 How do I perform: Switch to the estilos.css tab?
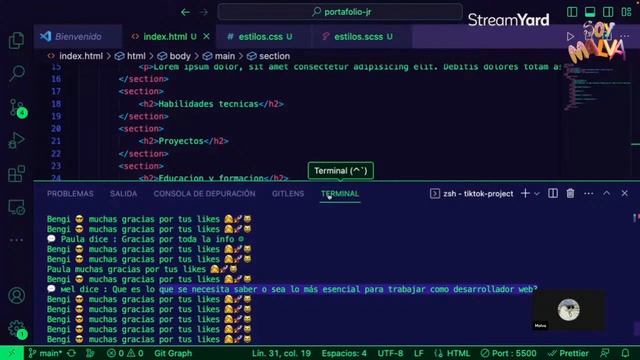point(263,37)
